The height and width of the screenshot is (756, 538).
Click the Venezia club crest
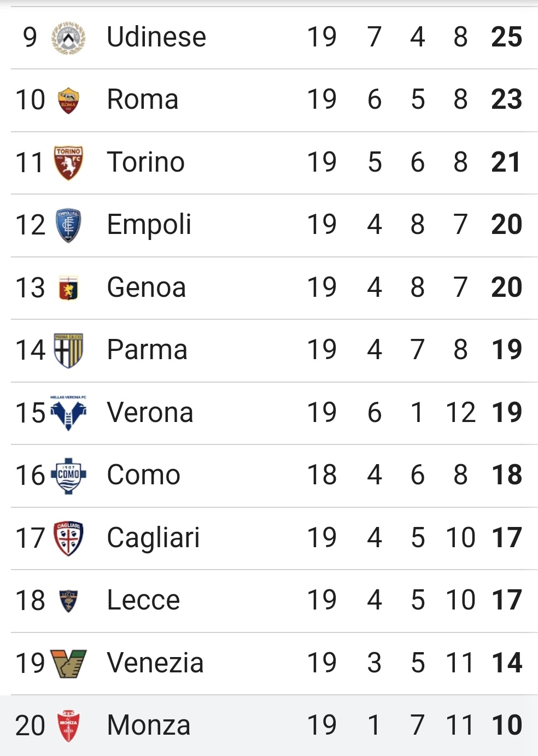(x=68, y=664)
